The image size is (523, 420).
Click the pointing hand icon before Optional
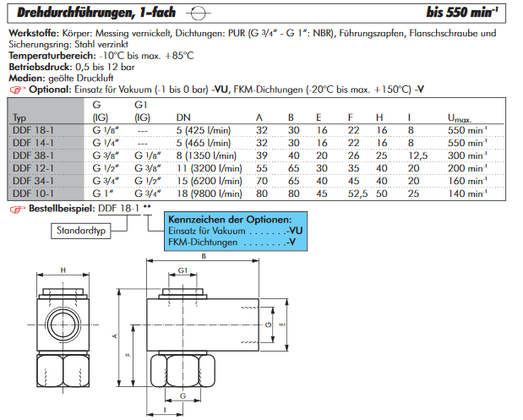[x=14, y=89]
